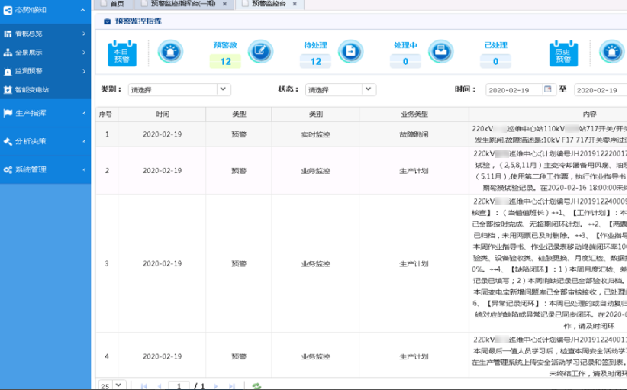Image resolution: width=627 pixels, height=390 pixels.
Task: Go to previous page with pager arrow
Action: click(159, 386)
